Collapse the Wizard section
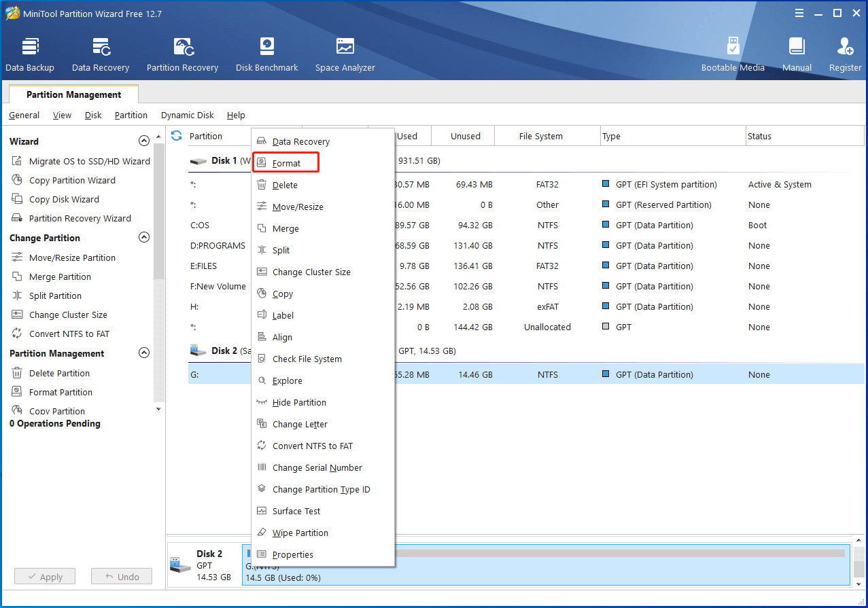This screenshot has width=868, height=608. [x=143, y=141]
